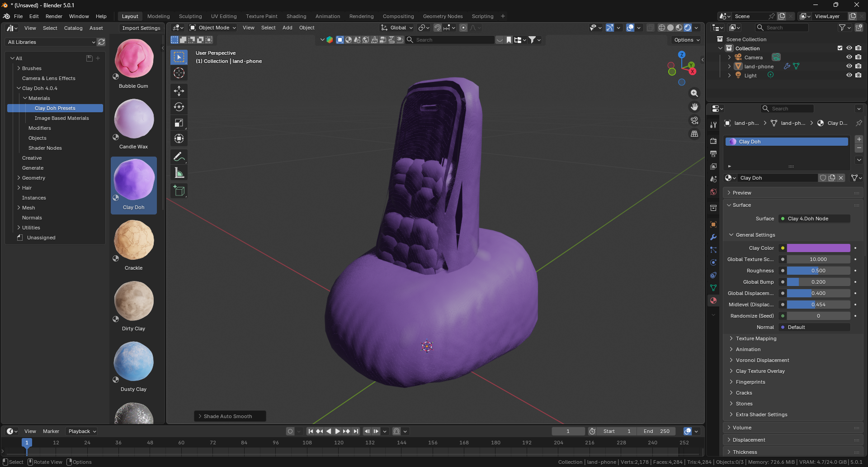868x467 pixels.
Task: Collapse the Clay Doh 4.0.4 catalog entry
Action: (20, 88)
